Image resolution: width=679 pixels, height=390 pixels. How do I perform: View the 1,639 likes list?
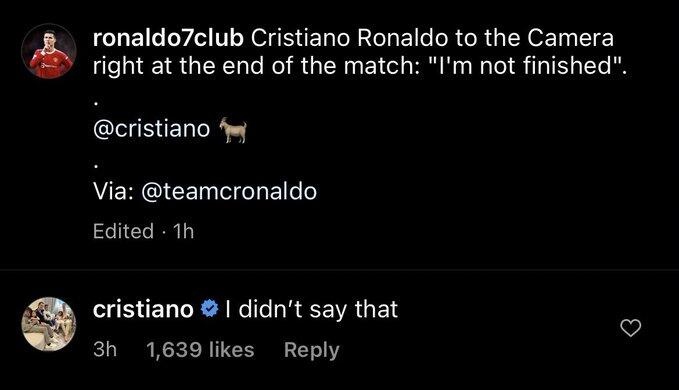click(200, 350)
